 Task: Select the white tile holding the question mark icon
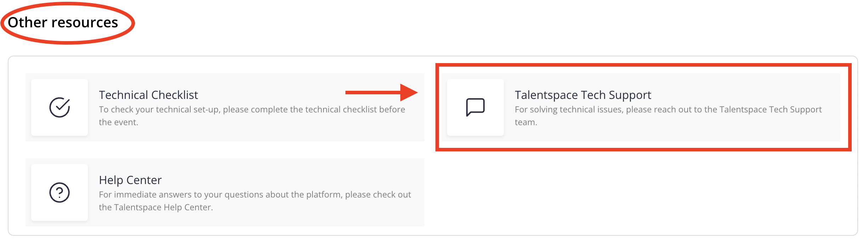point(60,193)
